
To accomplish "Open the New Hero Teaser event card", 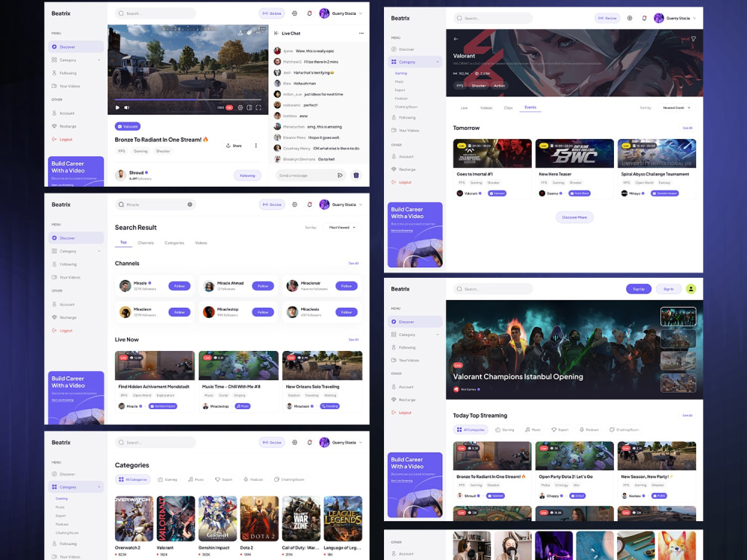I will pos(574,169).
